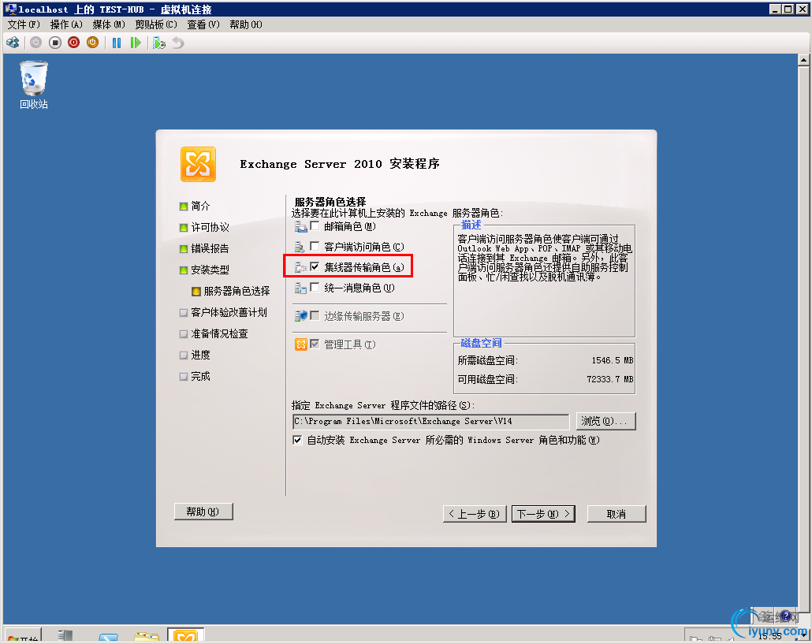Click the Start VM power icon
This screenshot has width=812, height=644.
click(35, 43)
